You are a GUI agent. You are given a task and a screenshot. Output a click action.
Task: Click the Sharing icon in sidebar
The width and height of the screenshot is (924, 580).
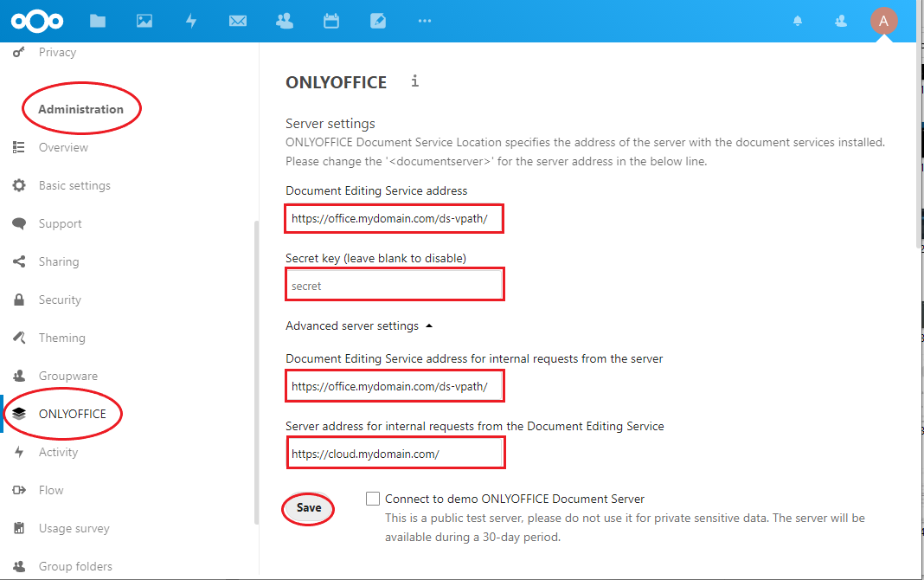click(19, 261)
